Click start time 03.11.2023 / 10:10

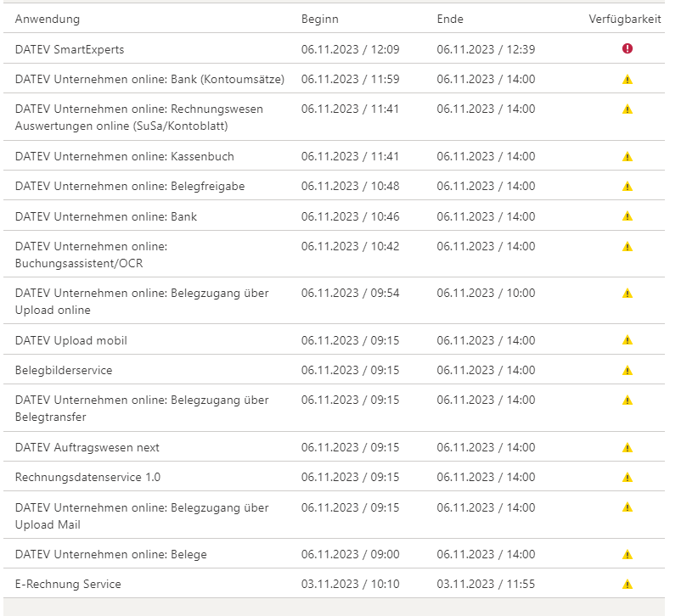click(x=350, y=585)
